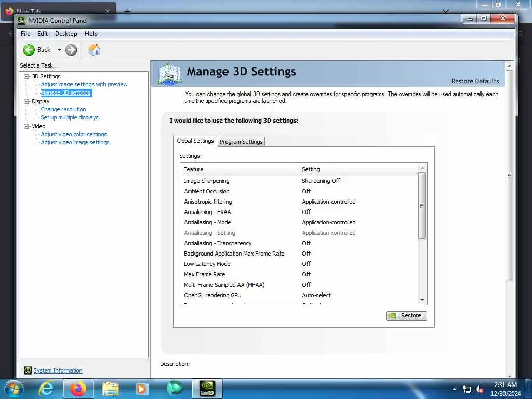The height and width of the screenshot is (399, 532).
Task: Click settings list scrollbar up arrow
Action: click(422, 168)
